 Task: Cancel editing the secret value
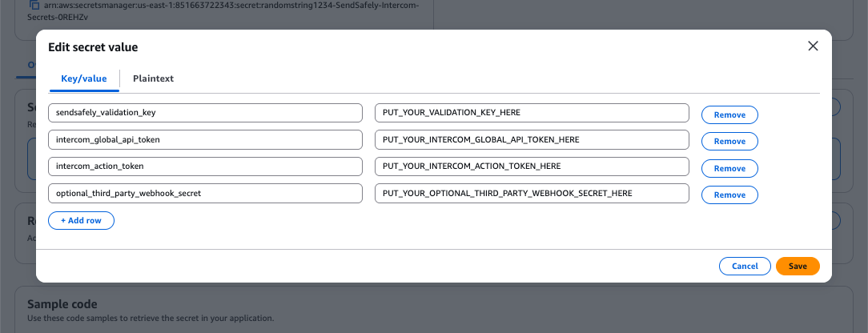745,266
